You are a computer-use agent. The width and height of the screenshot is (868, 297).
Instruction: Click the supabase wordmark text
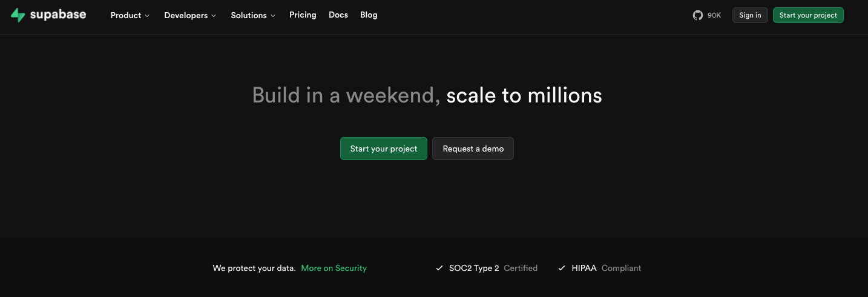click(58, 15)
